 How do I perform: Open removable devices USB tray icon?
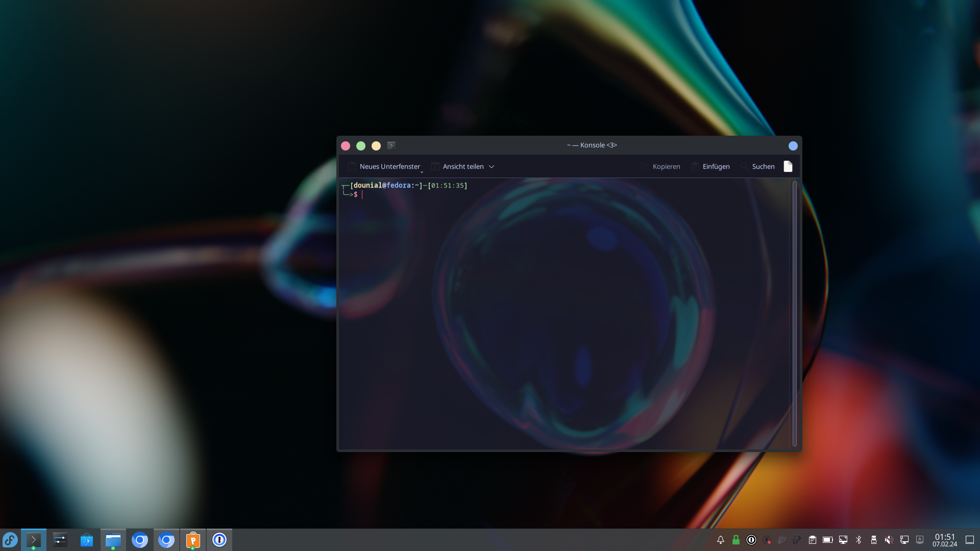(x=874, y=540)
